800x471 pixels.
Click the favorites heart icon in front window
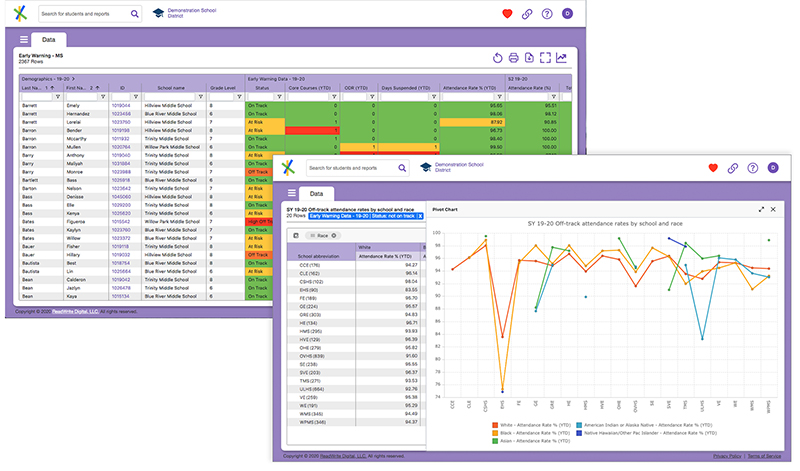tap(713, 168)
